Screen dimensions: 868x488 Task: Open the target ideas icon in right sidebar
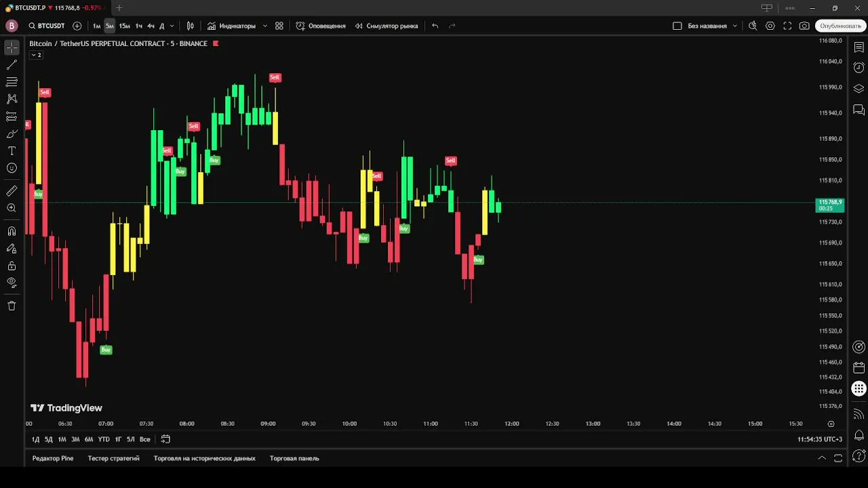pos(859,347)
